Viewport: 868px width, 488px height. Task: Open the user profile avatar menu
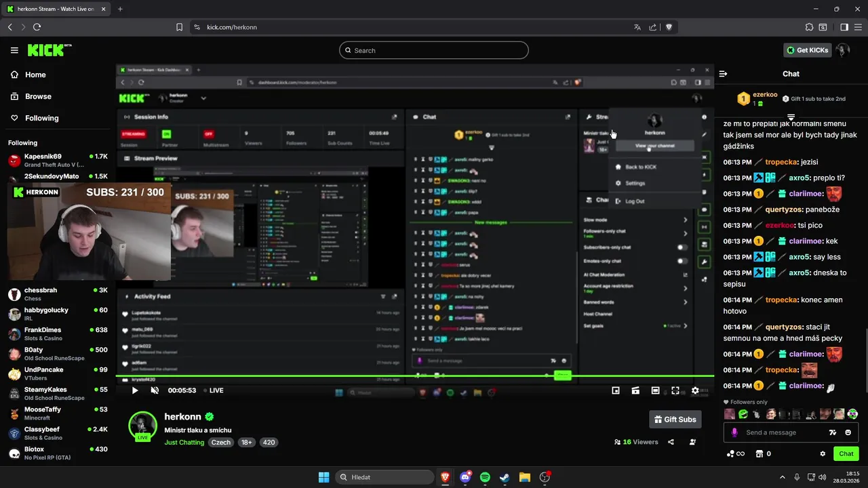click(x=843, y=50)
